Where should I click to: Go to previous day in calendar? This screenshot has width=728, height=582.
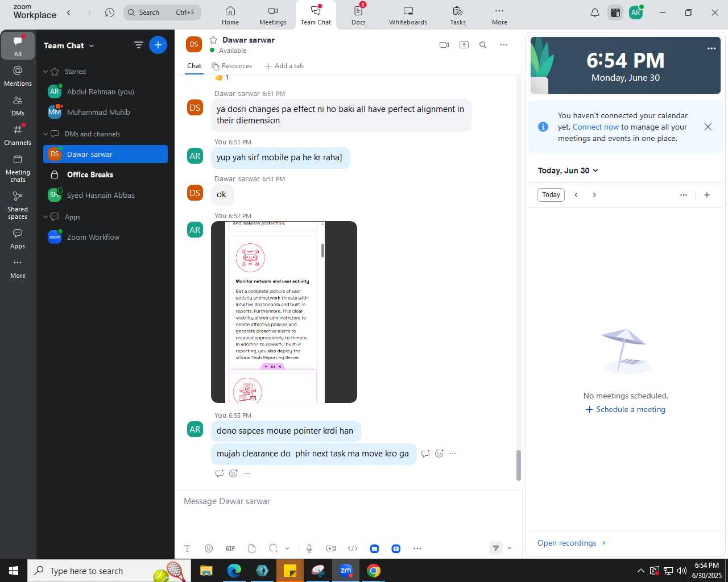[576, 195]
